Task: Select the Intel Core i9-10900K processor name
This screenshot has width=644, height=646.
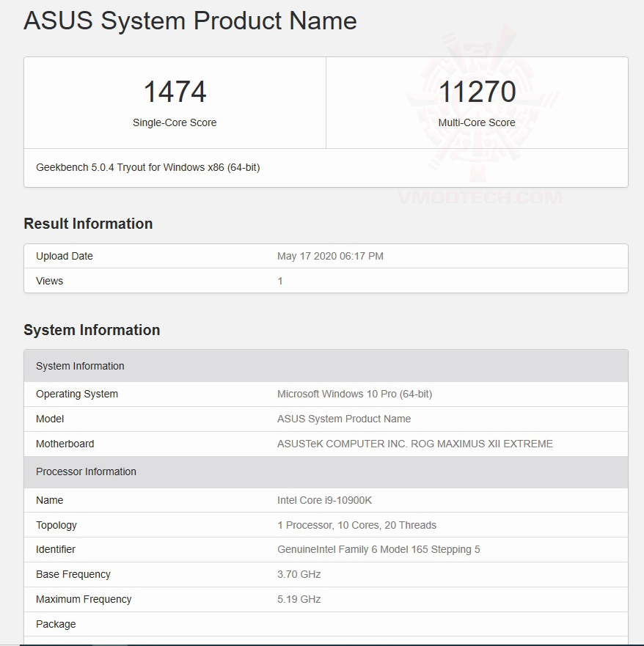Action: tap(322, 500)
